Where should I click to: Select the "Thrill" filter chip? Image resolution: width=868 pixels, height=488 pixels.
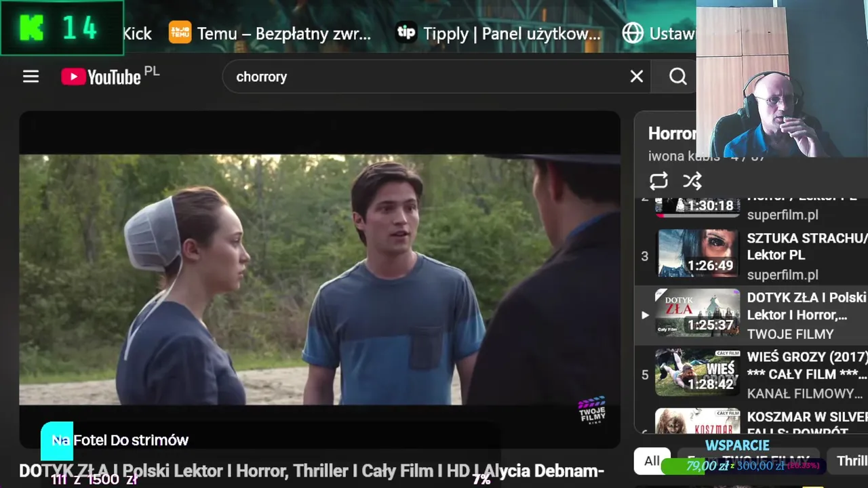pyautogui.click(x=848, y=461)
